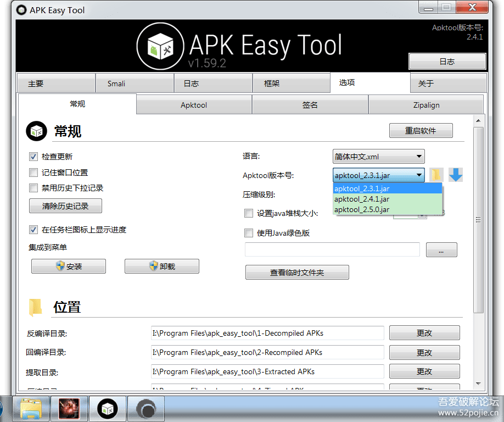
Task: Click the Java portable path input field
Action: [332, 250]
